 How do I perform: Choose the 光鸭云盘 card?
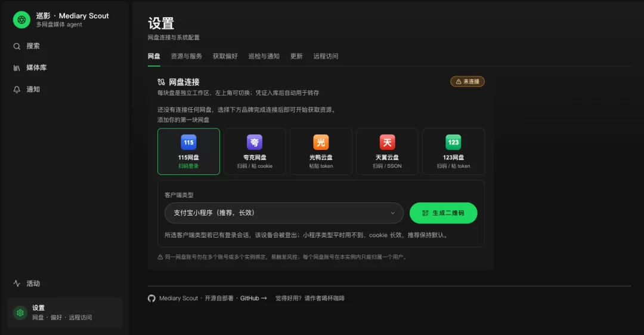click(x=321, y=152)
